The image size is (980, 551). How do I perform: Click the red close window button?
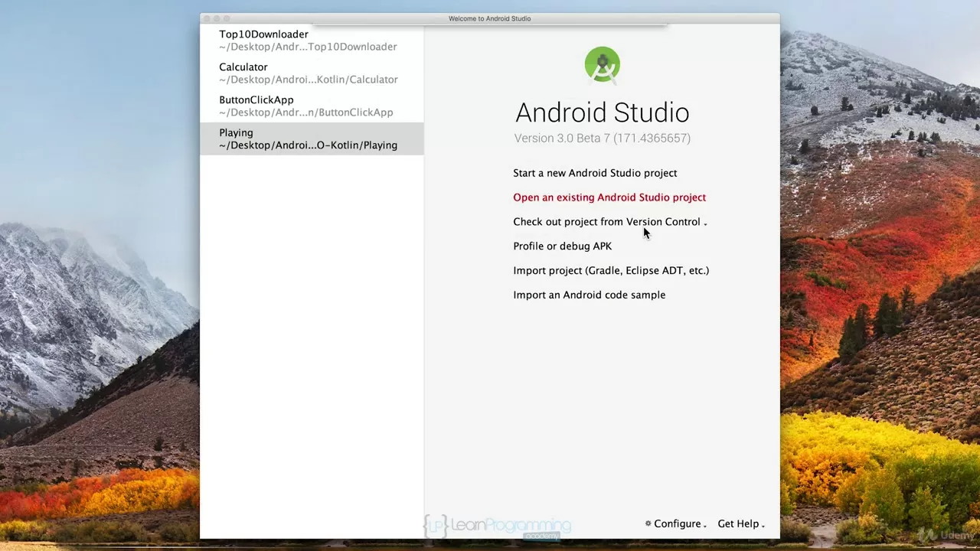208,18
